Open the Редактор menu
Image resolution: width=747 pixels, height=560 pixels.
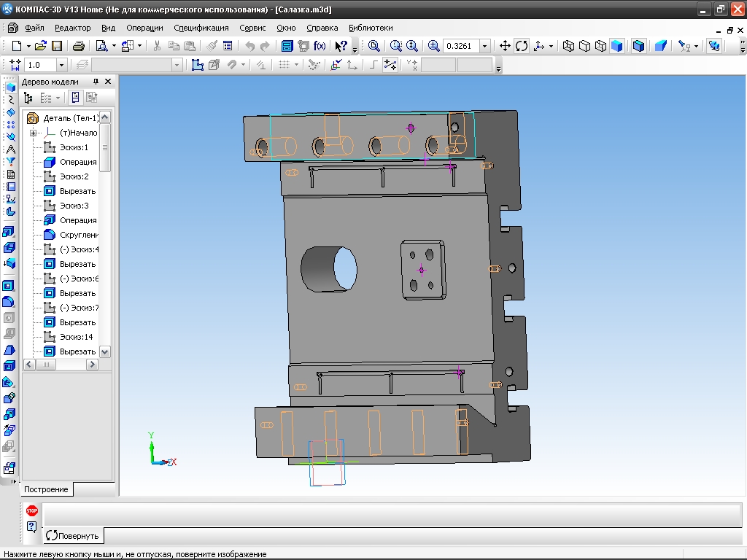[x=72, y=28]
